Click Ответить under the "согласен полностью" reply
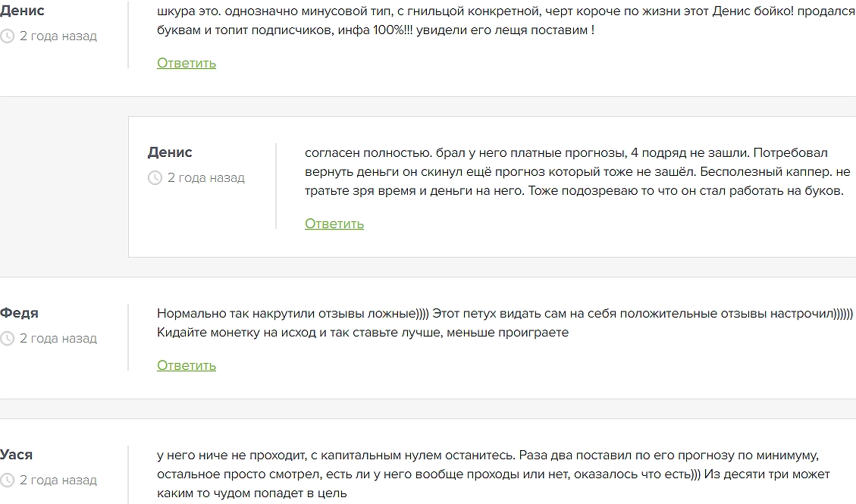 [334, 224]
